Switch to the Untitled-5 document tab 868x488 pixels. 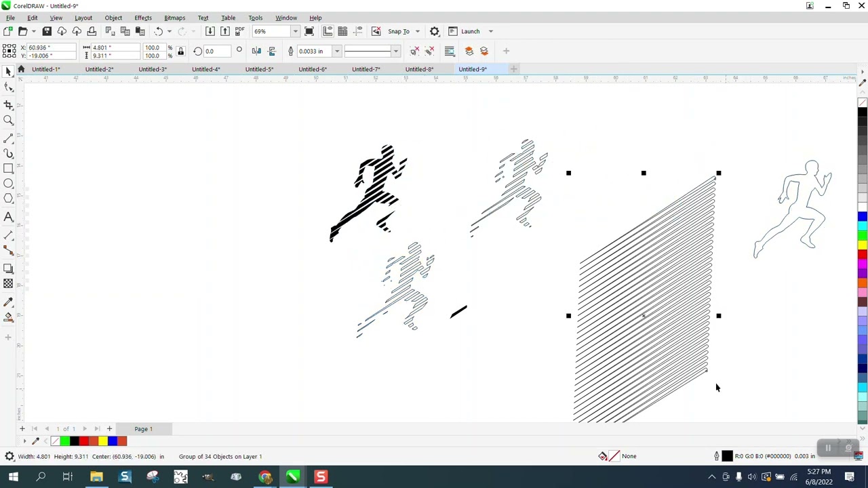tap(259, 69)
